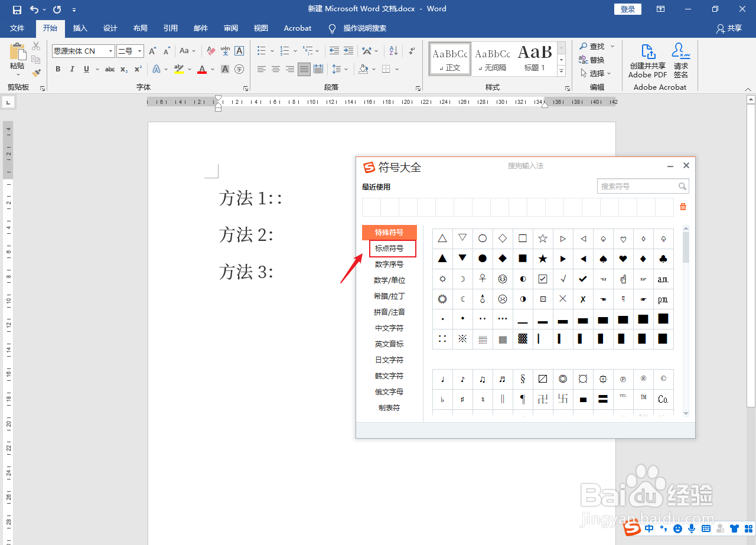Open the 审阅 ribbon tab
Screen dimensions: 756x545
tap(230, 28)
